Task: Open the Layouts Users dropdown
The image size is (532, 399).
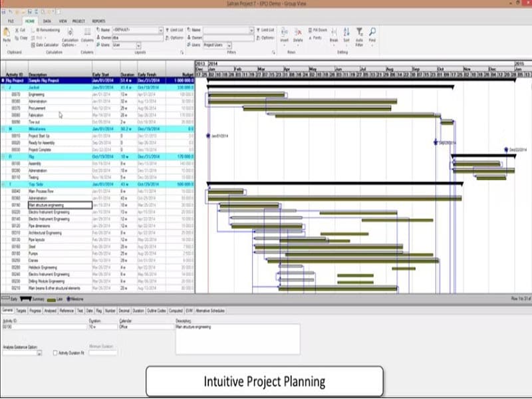Action: pos(138,45)
